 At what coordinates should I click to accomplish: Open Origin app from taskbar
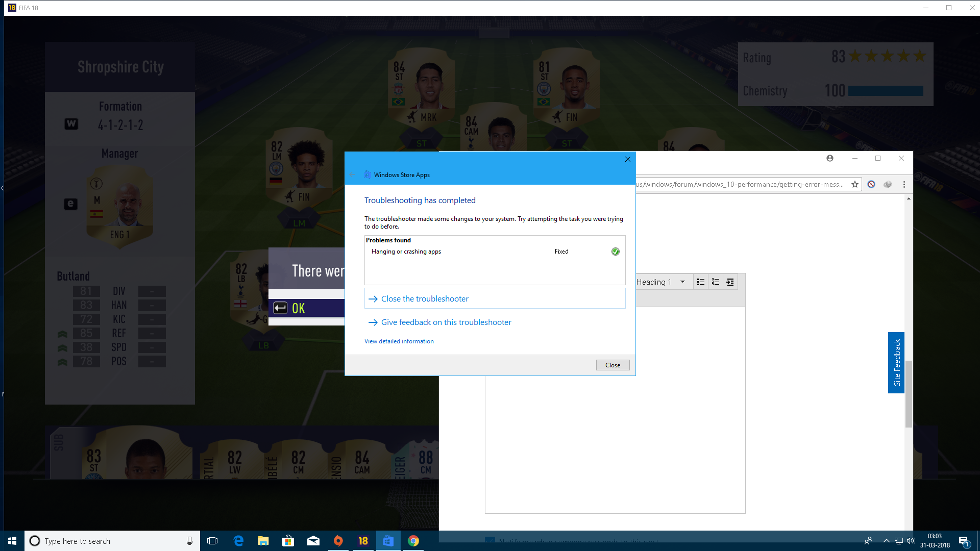click(x=338, y=541)
